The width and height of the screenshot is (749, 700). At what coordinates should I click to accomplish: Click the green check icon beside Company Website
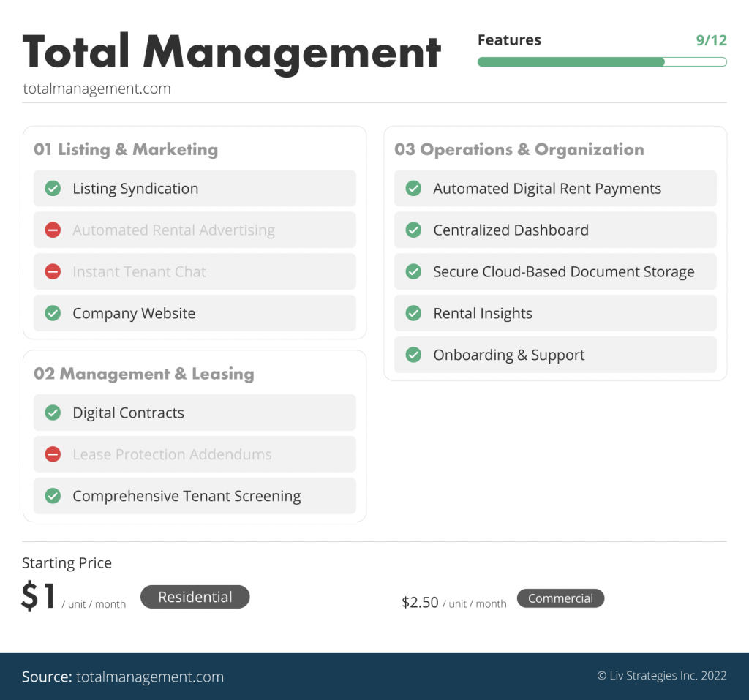pyautogui.click(x=53, y=313)
